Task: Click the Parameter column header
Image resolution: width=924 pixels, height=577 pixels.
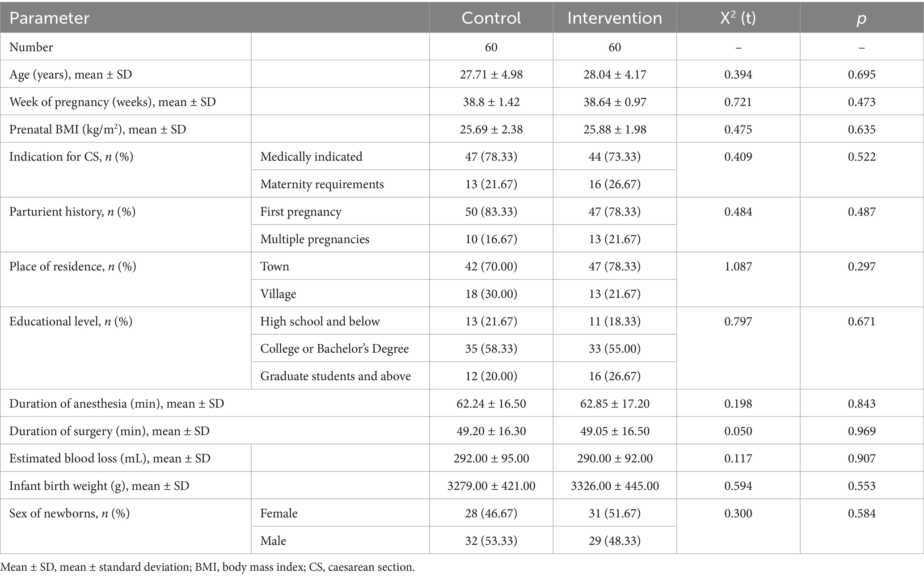Action: [49, 18]
